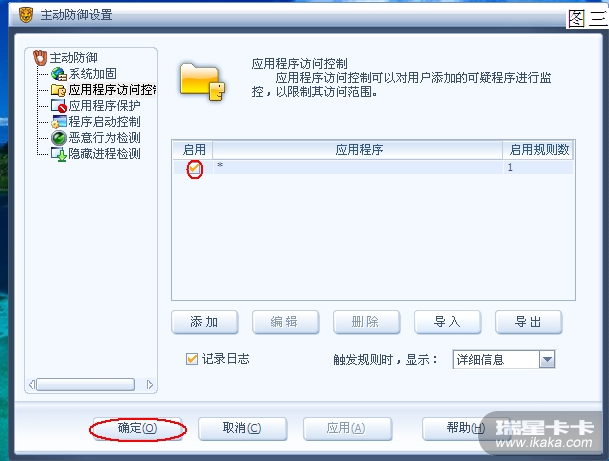The width and height of the screenshot is (609, 461).
Task: Click the 程序启动控制 window gear icon
Action: 59,122
